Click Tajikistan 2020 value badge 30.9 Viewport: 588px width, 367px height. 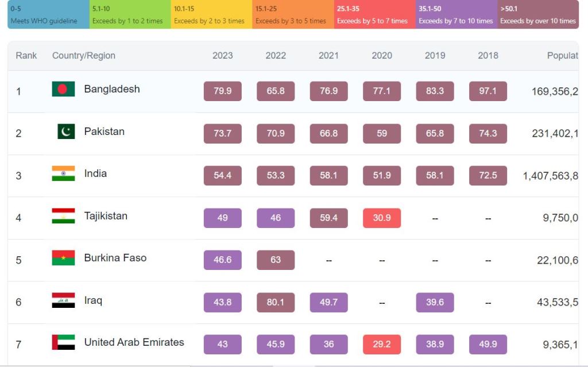tap(382, 218)
